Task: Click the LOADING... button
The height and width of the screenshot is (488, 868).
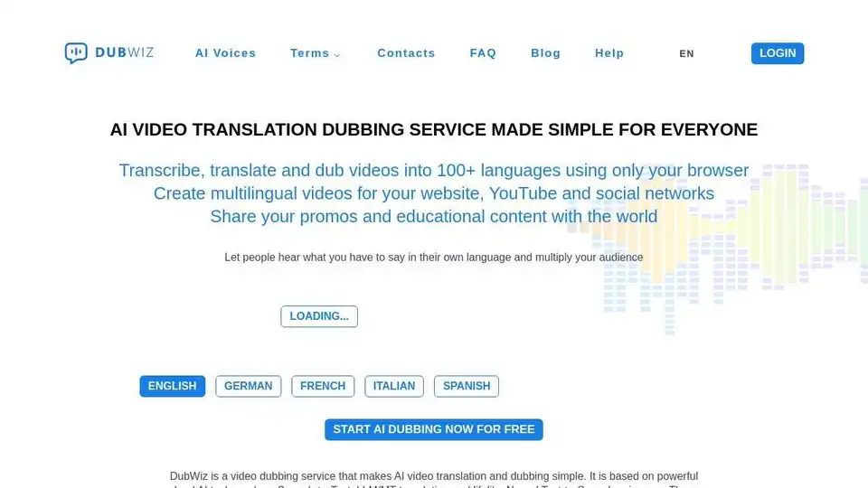Action: pos(319,316)
